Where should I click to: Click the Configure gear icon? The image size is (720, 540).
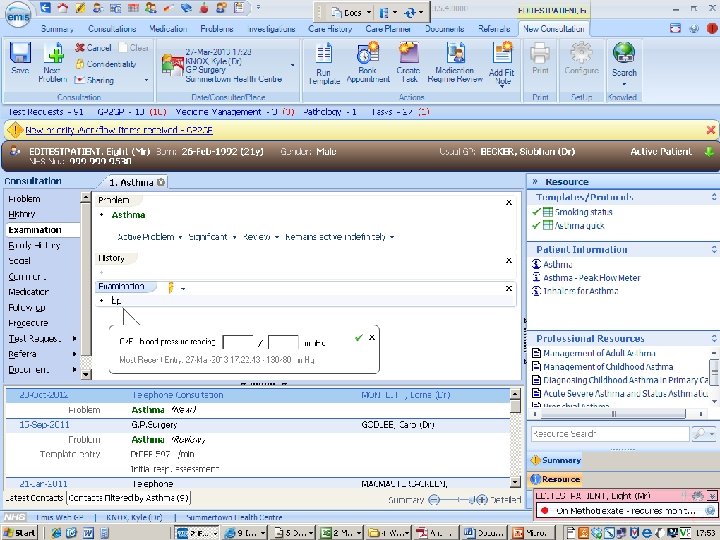point(581,53)
